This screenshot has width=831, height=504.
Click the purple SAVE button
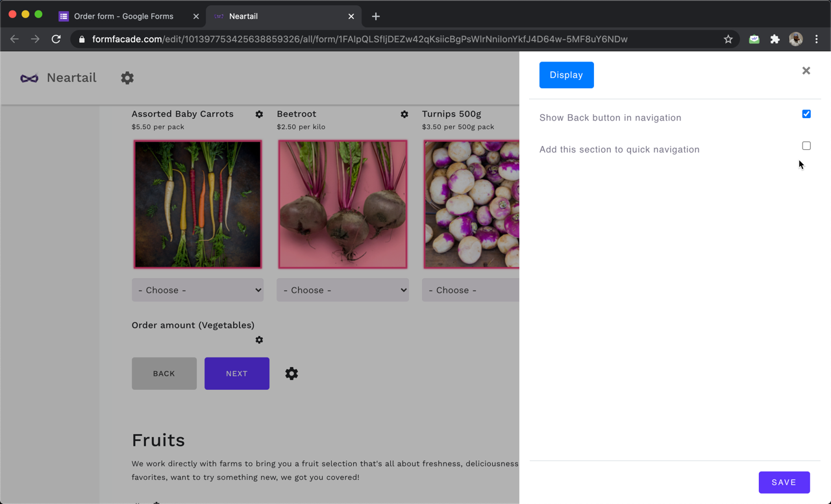pos(784,483)
